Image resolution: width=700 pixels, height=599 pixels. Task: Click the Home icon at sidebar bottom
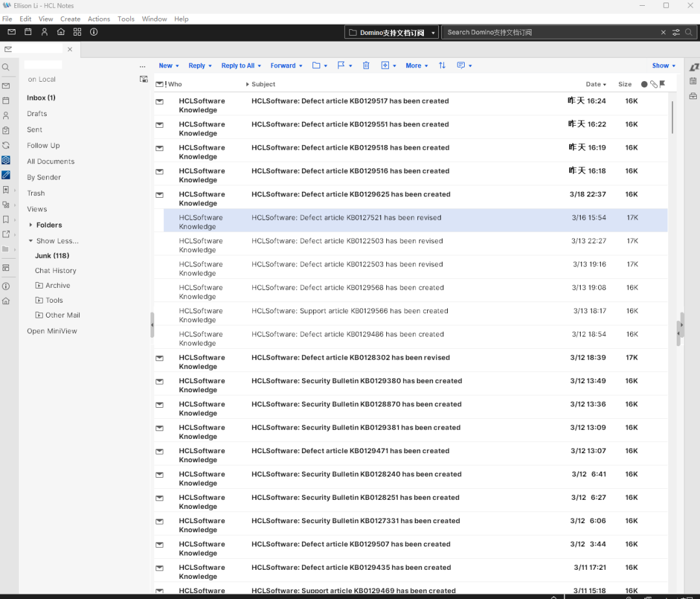point(6,301)
